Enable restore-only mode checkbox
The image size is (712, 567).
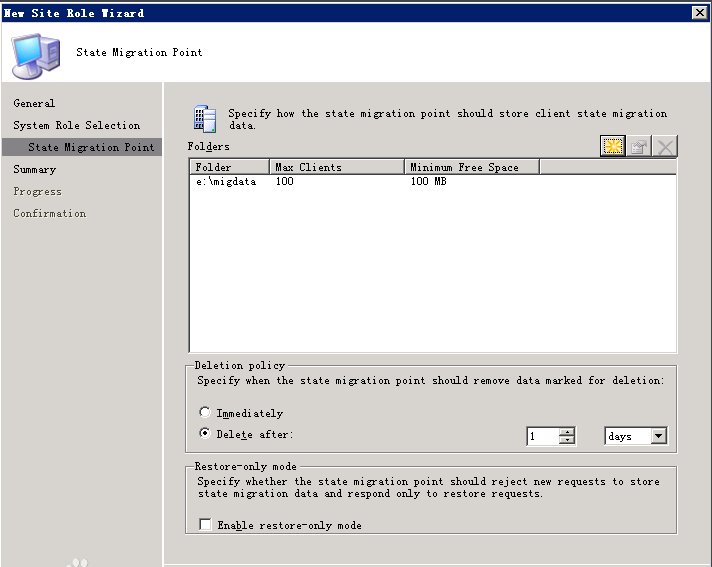coord(205,525)
